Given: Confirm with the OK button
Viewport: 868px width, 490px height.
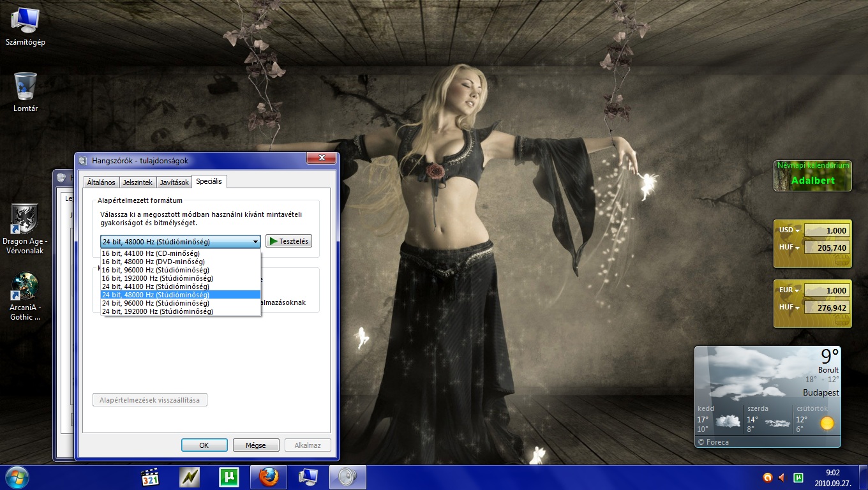Looking at the screenshot, I should [x=204, y=445].
